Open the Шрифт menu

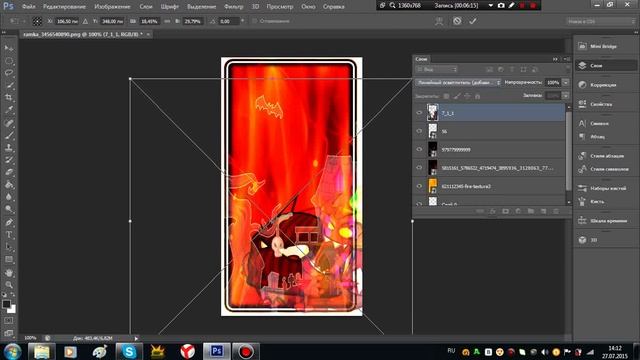tap(169, 7)
